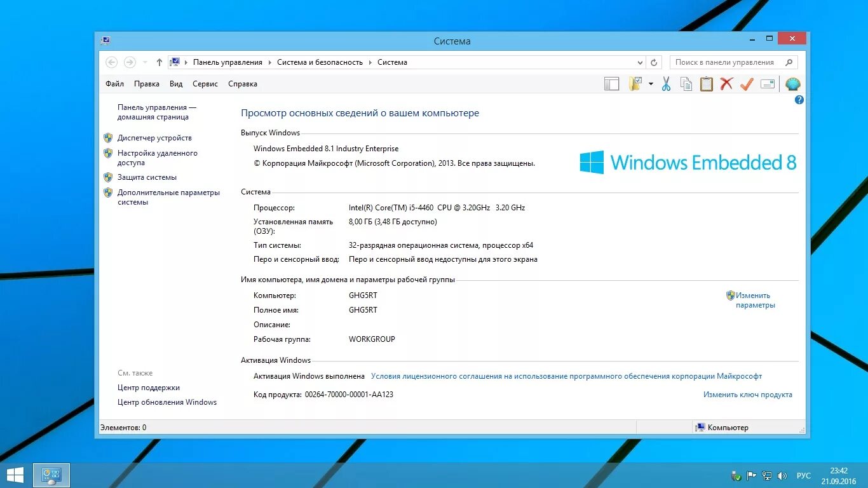
Task: Expand arrow after 'Панель управления' breadcrumb
Action: coord(270,62)
